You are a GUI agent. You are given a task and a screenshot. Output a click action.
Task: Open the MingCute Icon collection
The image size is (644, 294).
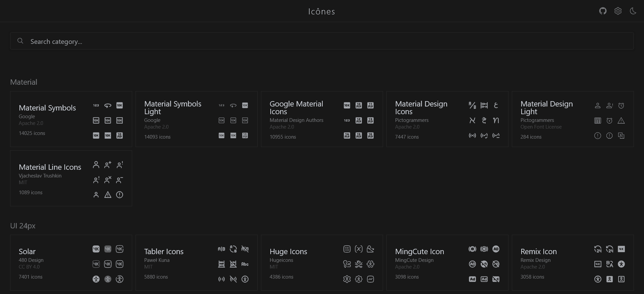(x=419, y=251)
